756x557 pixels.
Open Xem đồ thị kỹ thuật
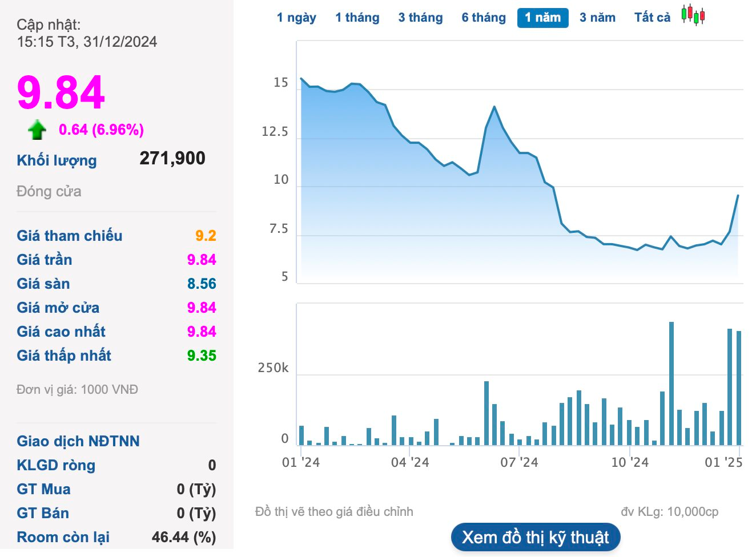pos(535,538)
